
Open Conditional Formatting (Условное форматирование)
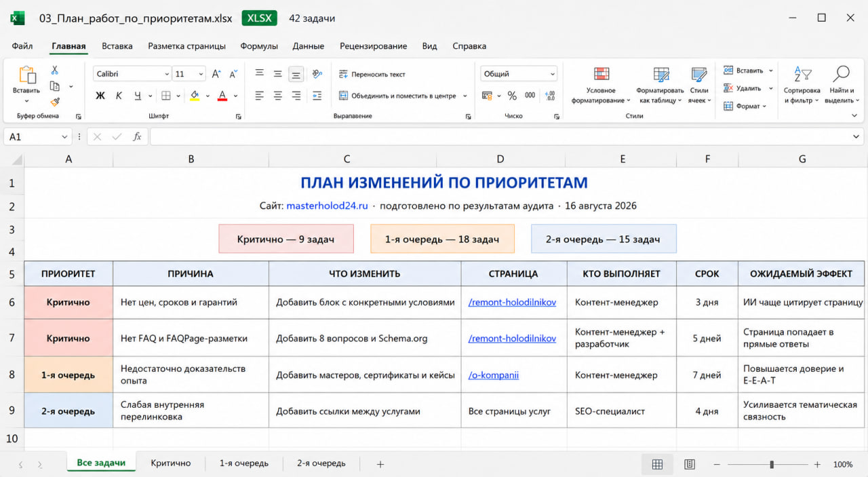point(601,86)
